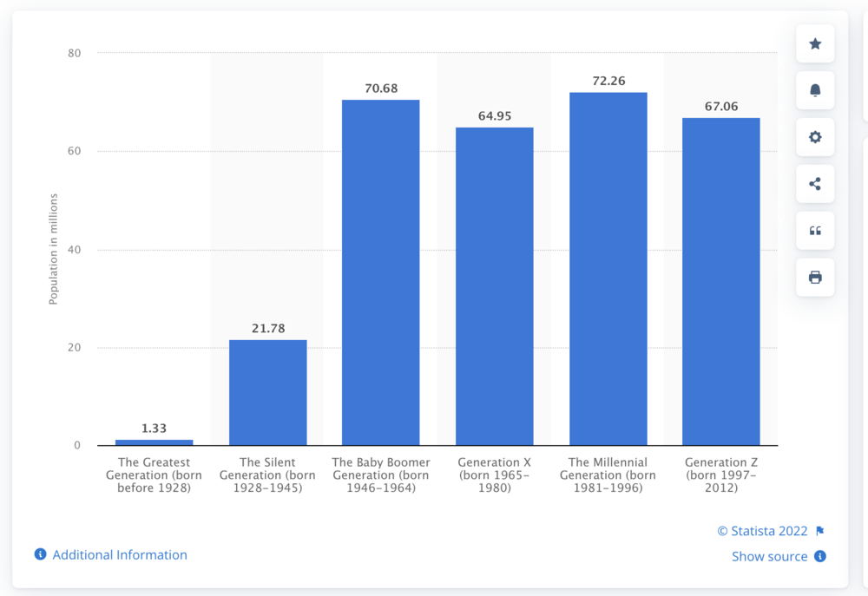Click the Population in millions axis title
This screenshot has height=596, width=868.
53,250
